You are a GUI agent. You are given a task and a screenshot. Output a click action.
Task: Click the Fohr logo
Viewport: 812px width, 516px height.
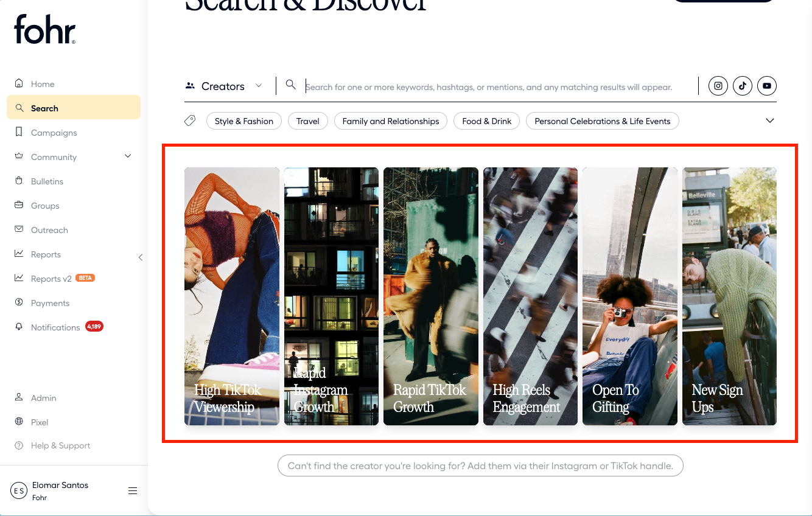[x=45, y=30]
